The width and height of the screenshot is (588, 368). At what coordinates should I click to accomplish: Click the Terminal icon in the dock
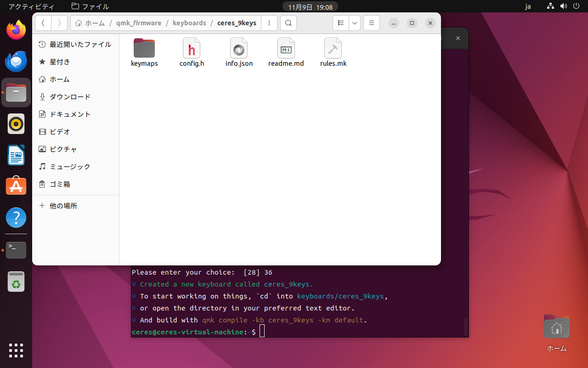[16, 250]
